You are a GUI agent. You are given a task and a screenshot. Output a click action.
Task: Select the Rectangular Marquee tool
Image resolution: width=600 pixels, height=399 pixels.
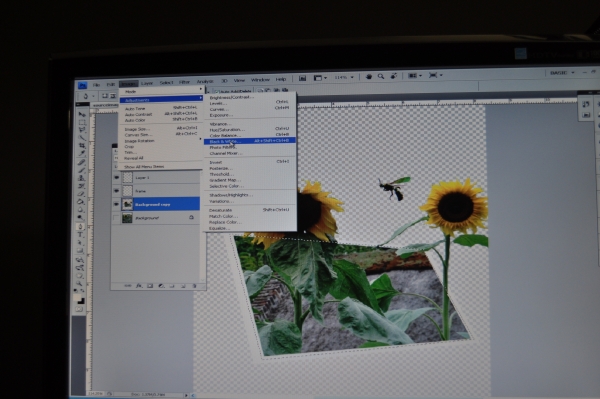point(82,122)
